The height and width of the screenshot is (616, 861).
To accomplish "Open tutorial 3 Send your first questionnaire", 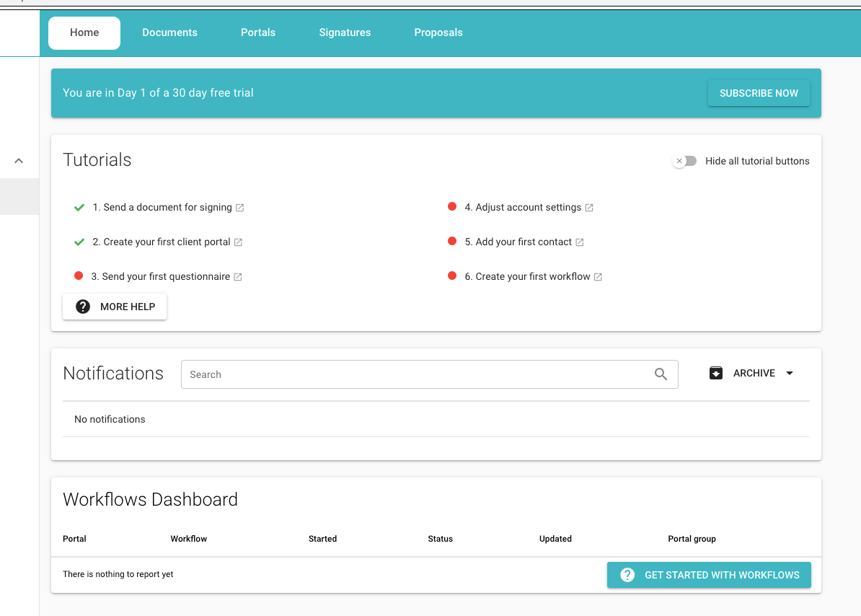I will (x=160, y=277).
